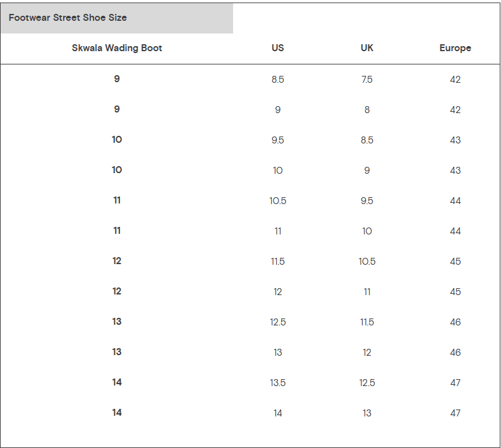
Task: Select the UK size 9.5 cell
Action: pyautogui.click(x=367, y=201)
